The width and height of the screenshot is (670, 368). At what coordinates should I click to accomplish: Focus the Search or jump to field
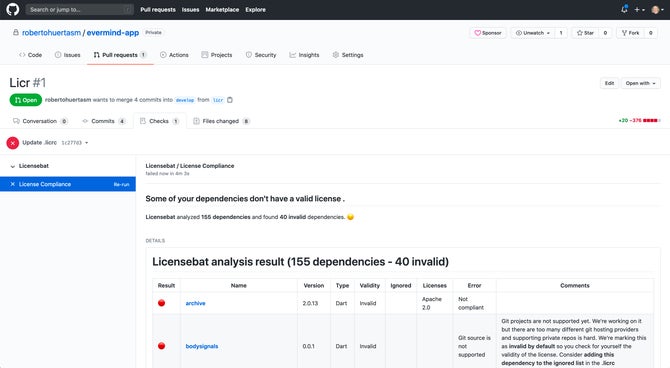(79, 9)
